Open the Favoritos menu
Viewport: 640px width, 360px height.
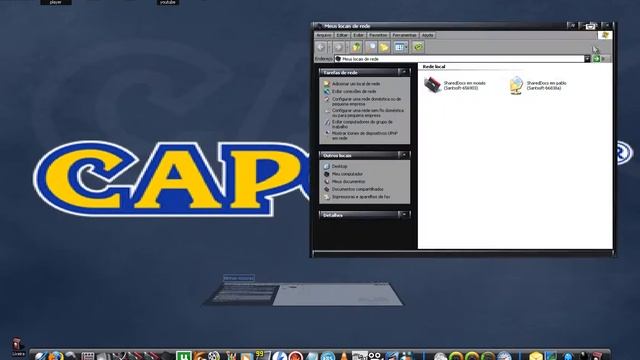pos(378,36)
